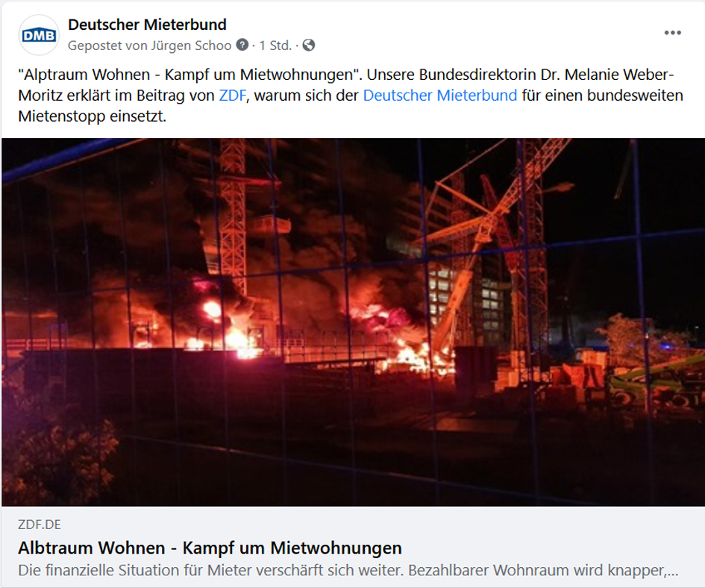The width and height of the screenshot is (705, 588).
Task: Open the three-dot post options menu
Action: [673, 33]
